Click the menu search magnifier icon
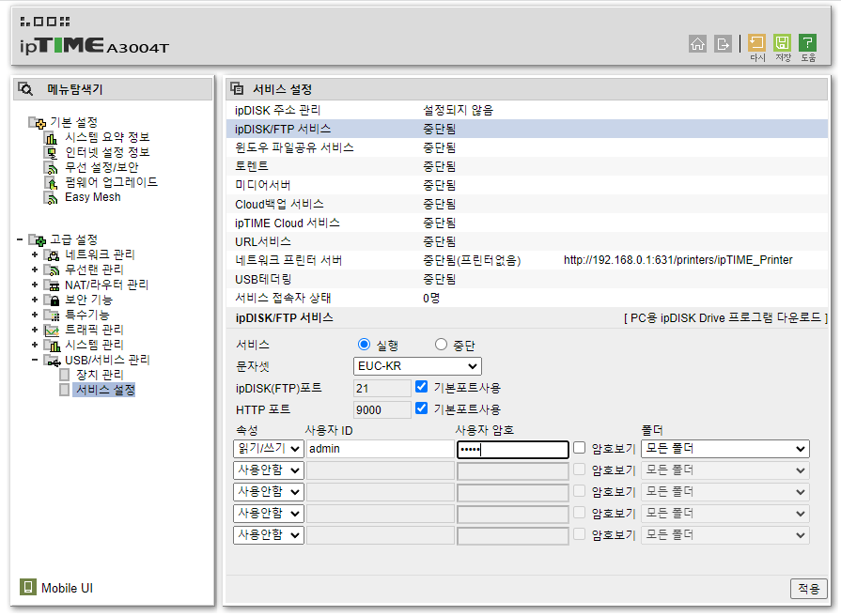Image resolution: width=841 pixels, height=616 pixels. tap(26, 90)
